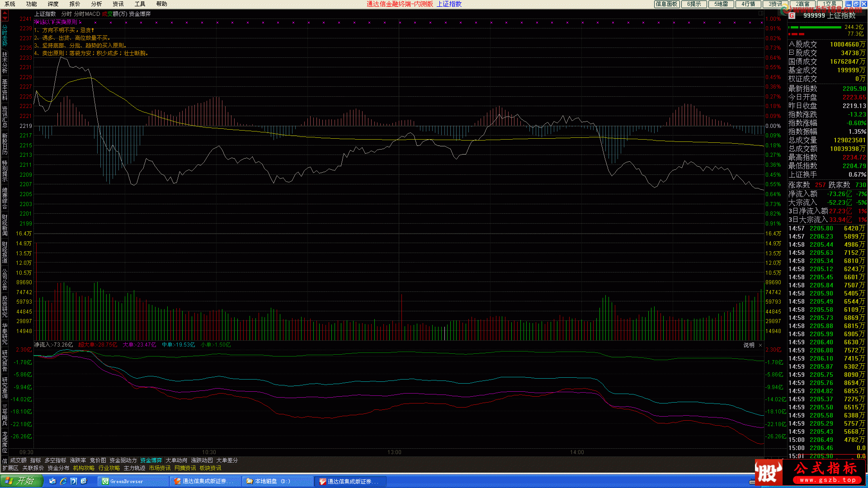Select the 华泰研究 sidebar tab
The image size is (868, 488).
[x=5, y=333]
